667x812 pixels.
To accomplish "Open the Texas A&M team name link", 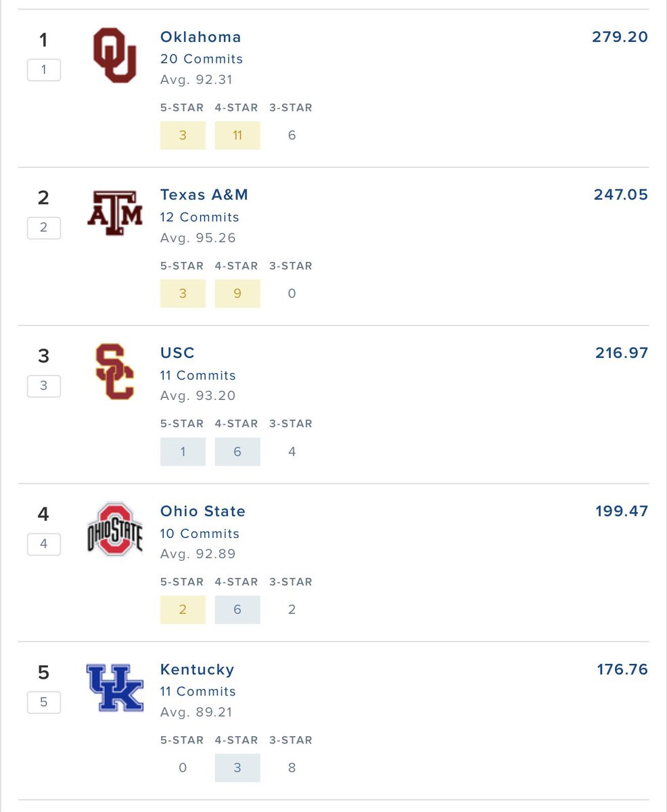I will [204, 195].
